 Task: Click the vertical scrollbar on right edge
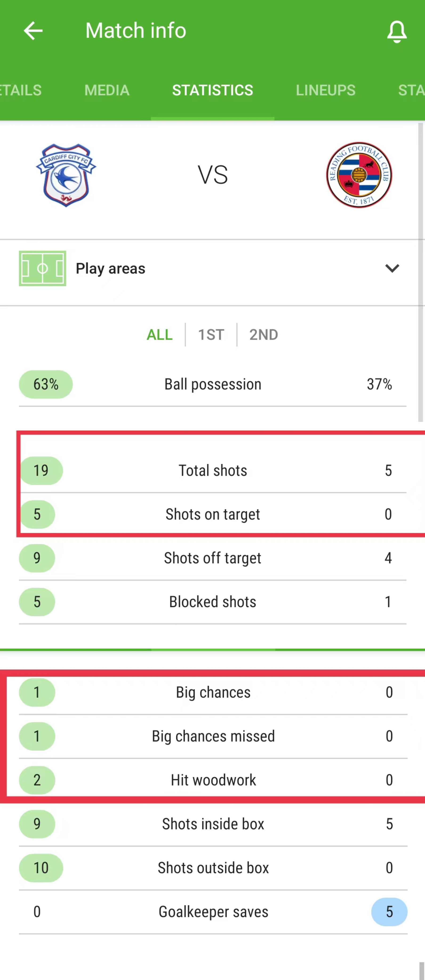[421, 272]
